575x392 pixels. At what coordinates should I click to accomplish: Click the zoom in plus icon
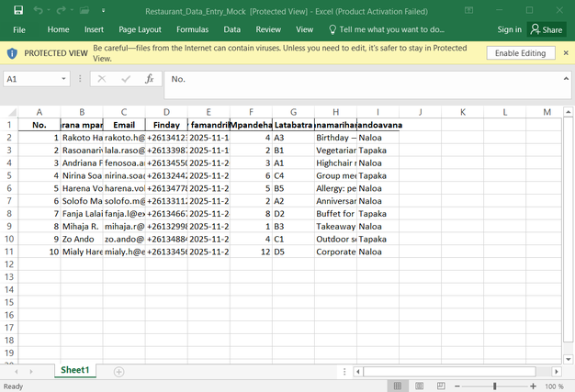(534, 386)
